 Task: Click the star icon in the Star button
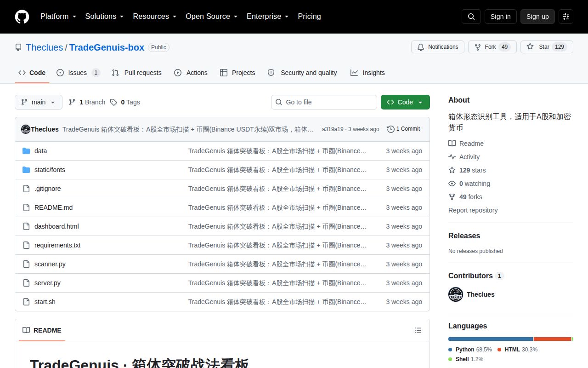click(530, 47)
